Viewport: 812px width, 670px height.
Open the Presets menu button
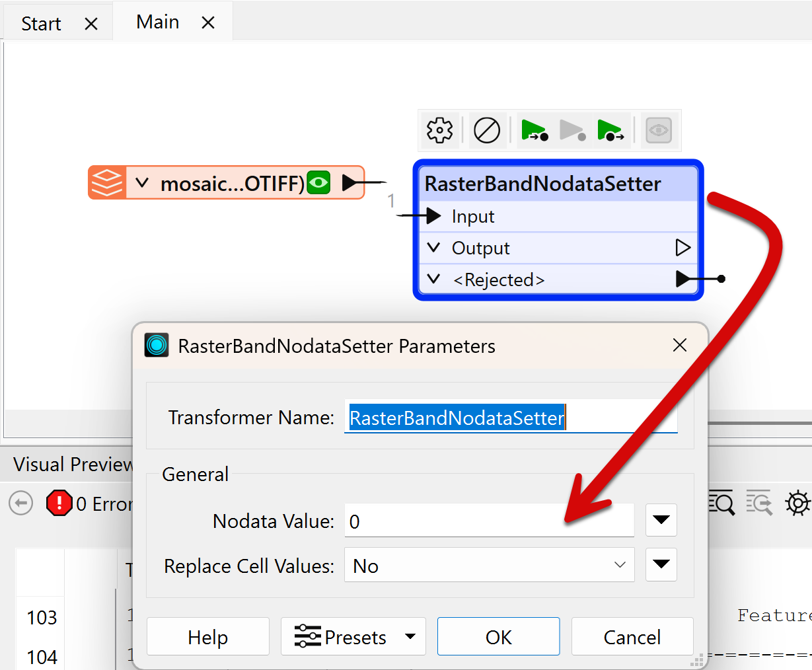pos(353,637)
